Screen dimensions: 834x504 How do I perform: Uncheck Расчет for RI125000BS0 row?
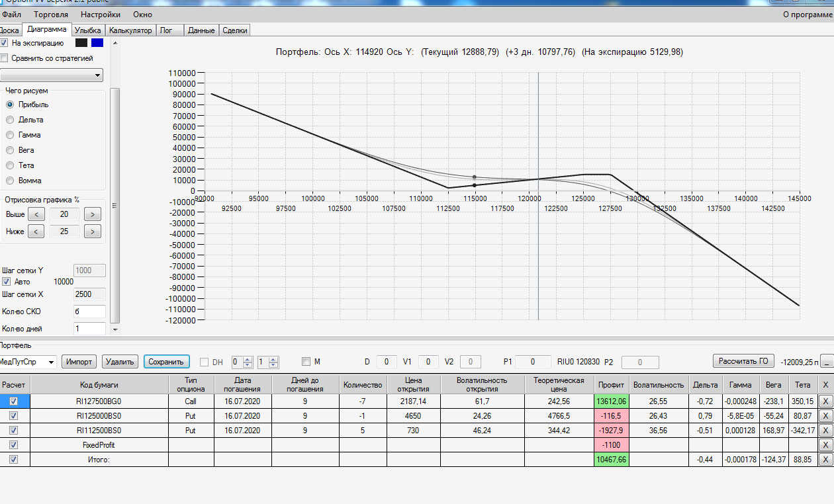pyautogui.click(x=13, y=415)
